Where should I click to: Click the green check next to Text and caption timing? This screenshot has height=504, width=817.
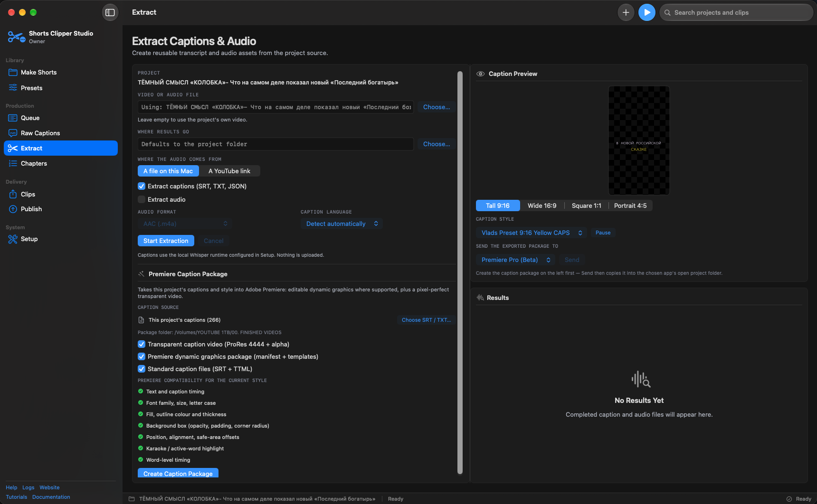[141, 392]
